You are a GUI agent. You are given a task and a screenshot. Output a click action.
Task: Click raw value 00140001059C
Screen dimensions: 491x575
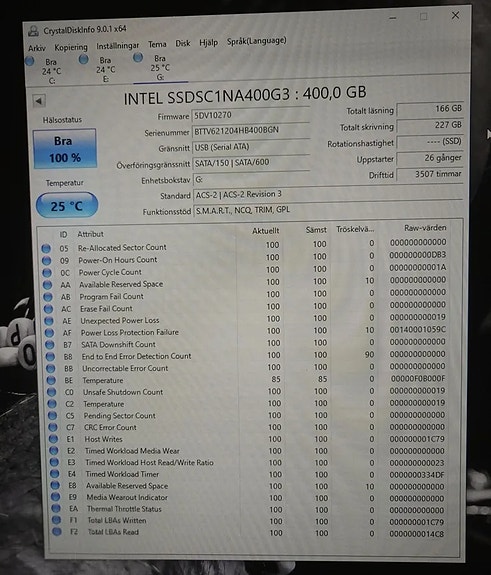(x=417, y=330)
